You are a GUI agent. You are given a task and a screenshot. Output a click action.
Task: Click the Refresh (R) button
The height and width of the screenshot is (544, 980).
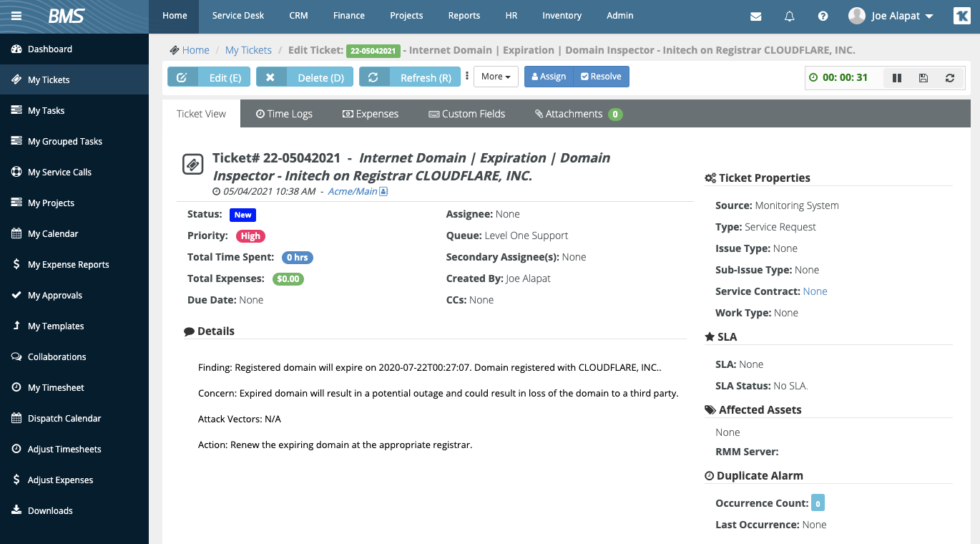pos(410,77)
